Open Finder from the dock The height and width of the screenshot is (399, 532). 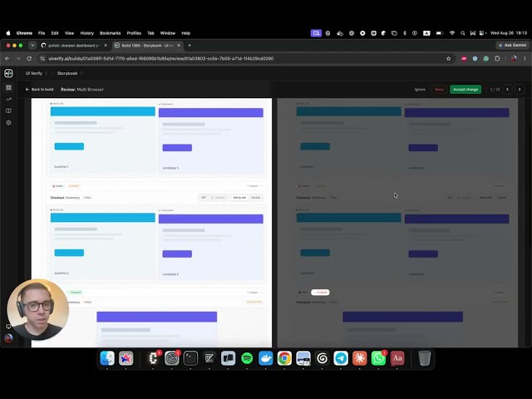[107, 358]
